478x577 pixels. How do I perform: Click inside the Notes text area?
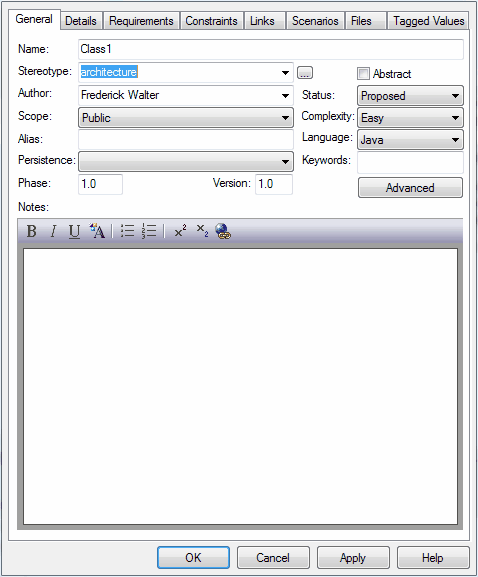(x=240, y=386)
